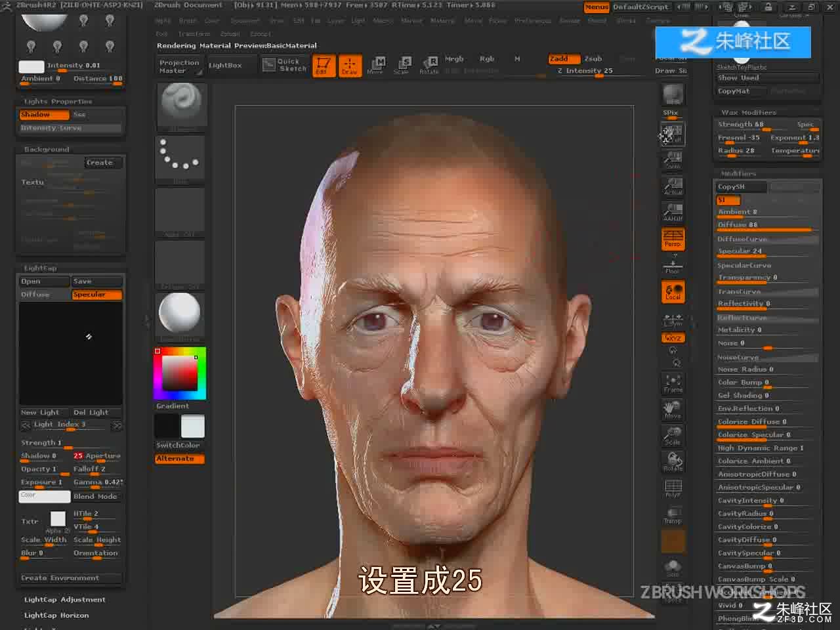Toggle the XYZ rotation mode button

click(673, 338)
